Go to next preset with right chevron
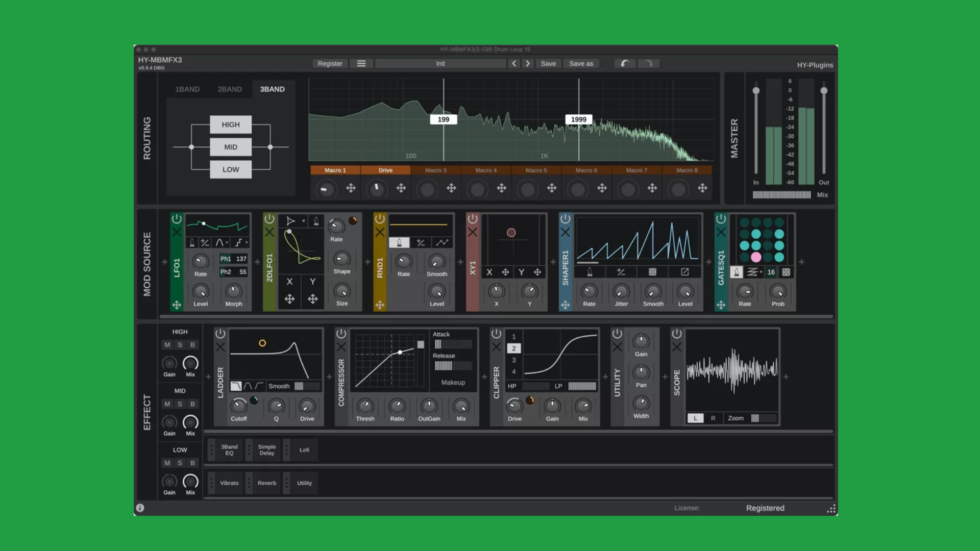The height and width of the screenshot is (551, 980). (528, 64)
